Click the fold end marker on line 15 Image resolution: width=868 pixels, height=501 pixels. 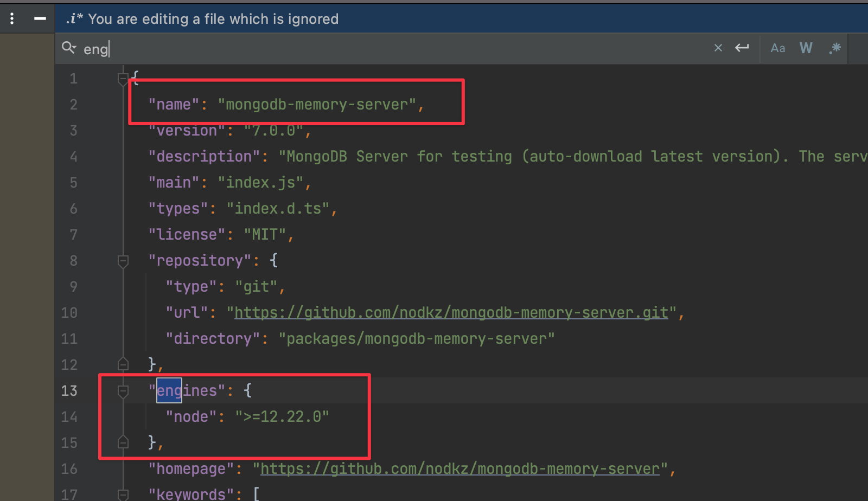(123, 442)
